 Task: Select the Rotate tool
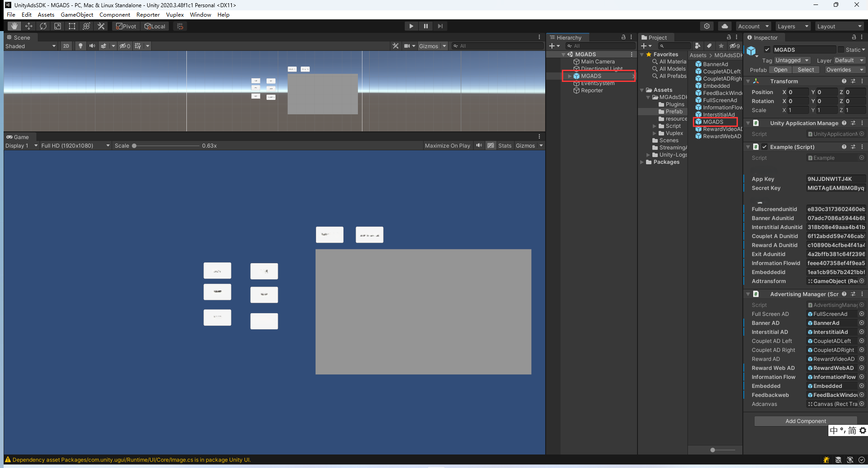tap(43, 26)
